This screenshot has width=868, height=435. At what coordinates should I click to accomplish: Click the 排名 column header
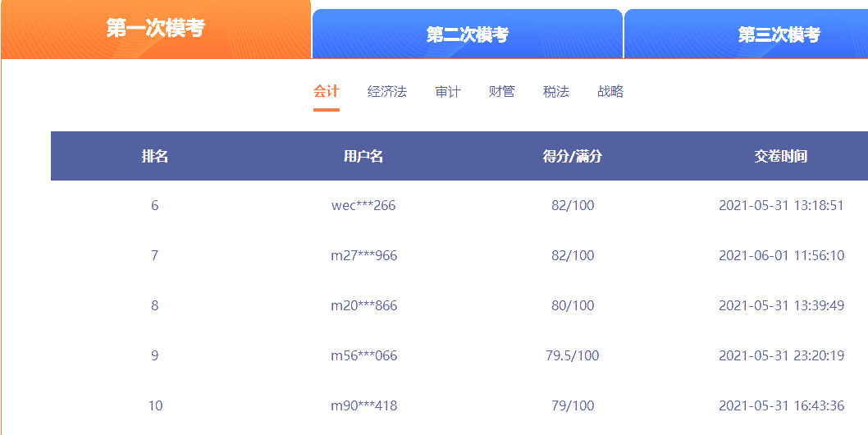(x=155, y=156)
